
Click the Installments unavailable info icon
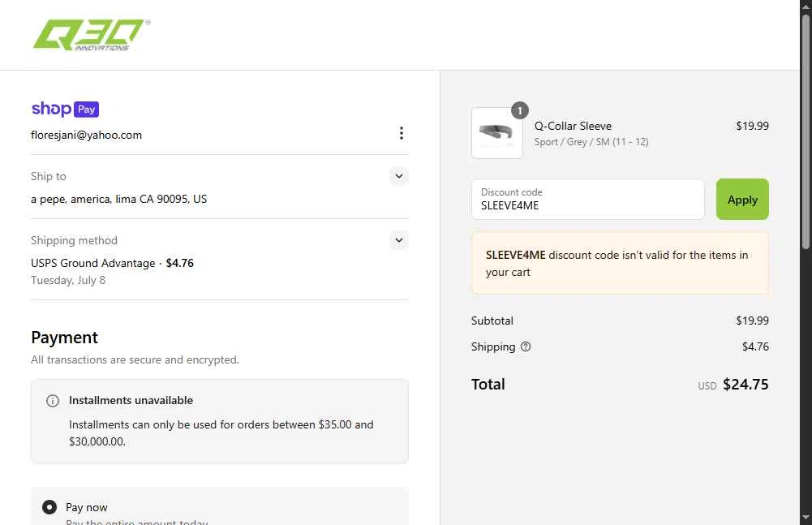(53, 401)
